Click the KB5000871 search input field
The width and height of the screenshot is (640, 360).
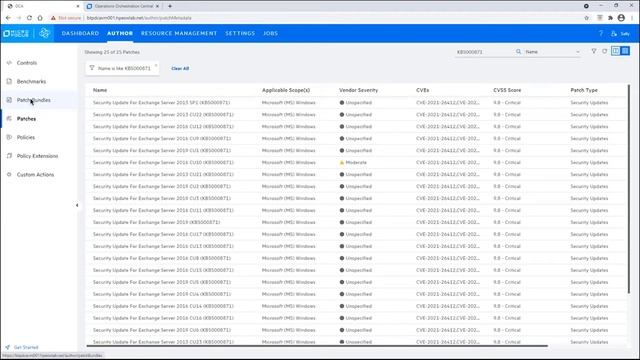coord(484,52)
